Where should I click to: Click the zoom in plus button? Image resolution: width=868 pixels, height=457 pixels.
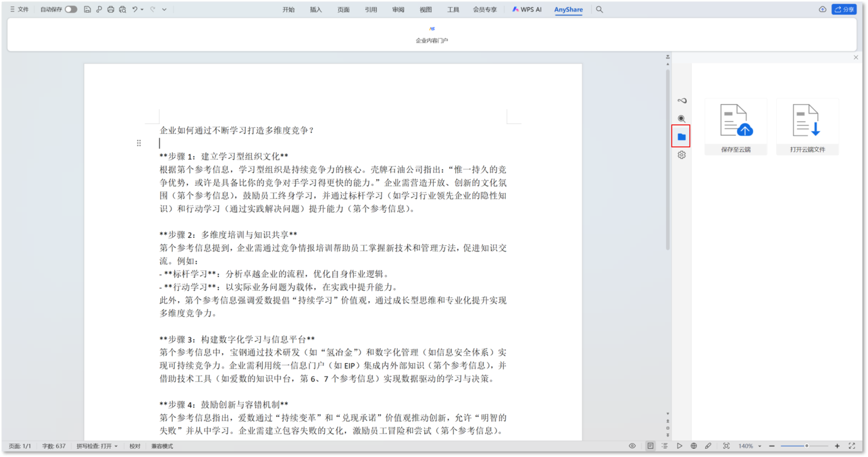pyautogui.click(x=837, y=446)
